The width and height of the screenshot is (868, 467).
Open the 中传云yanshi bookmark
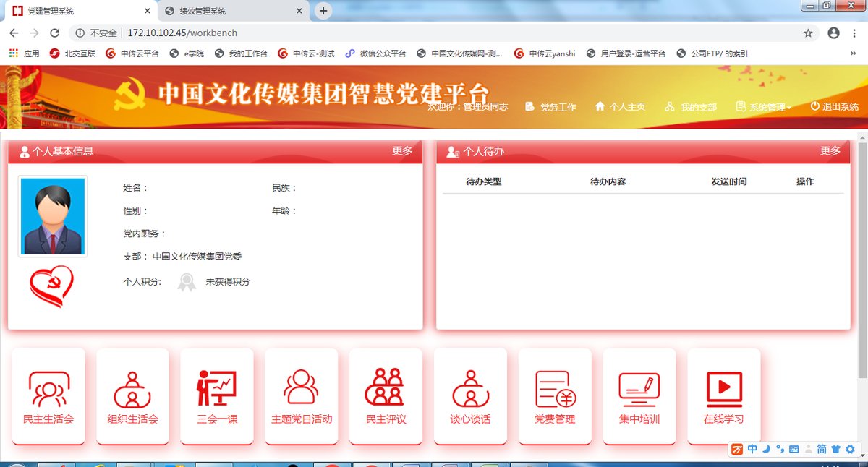[545, 53]
